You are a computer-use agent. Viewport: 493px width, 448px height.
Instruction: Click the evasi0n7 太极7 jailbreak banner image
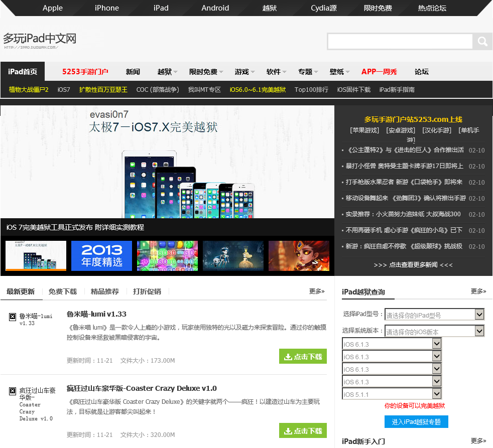(167, 162)
